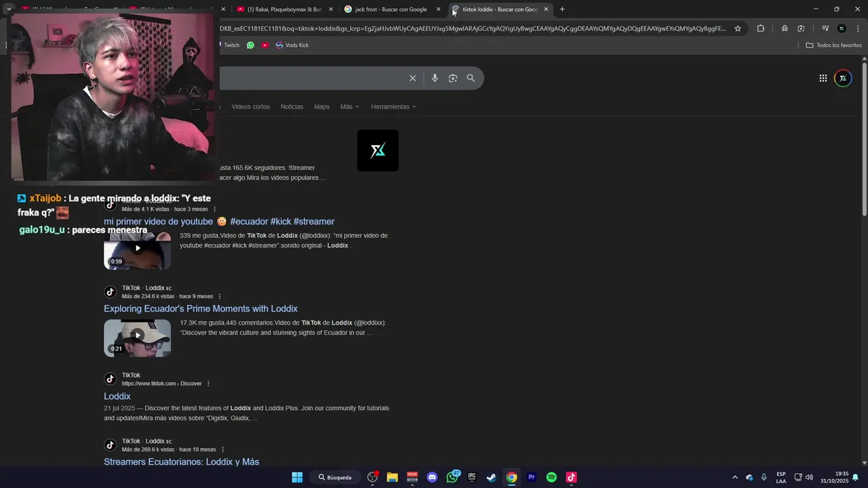This screenshot has height=488, width=868.
Task: Open the Chrome extensions puzzle icon
Action: [760, 28]
